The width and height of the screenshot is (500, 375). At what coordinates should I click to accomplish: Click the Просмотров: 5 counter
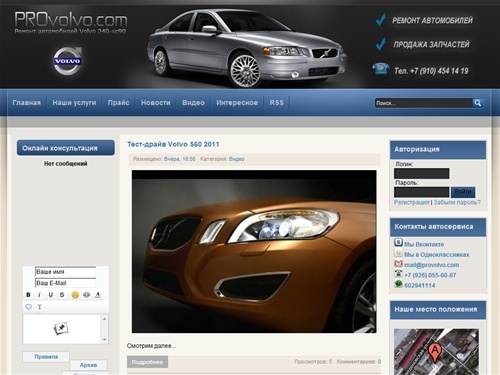[313, 362]
